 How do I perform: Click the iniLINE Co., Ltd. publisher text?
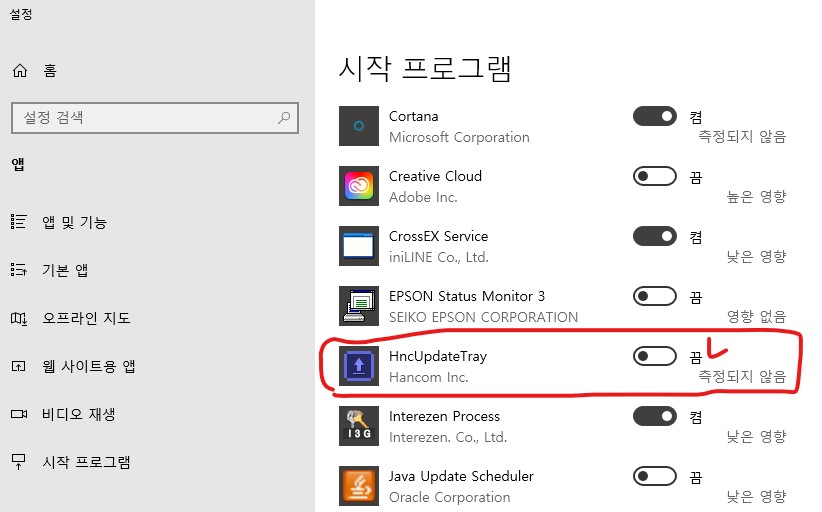point(439,257)
